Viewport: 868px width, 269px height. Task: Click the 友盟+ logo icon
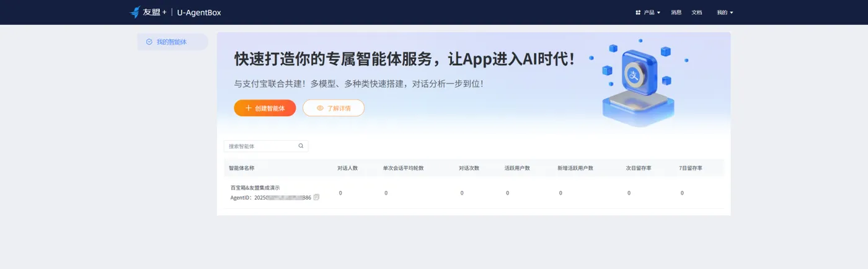pyautogui.click(x=135, y=12)
